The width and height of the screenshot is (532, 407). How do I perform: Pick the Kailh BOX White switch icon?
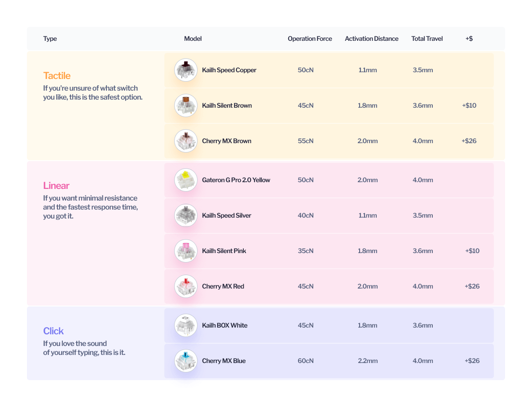pyautogui.click(x=186, y=325)
